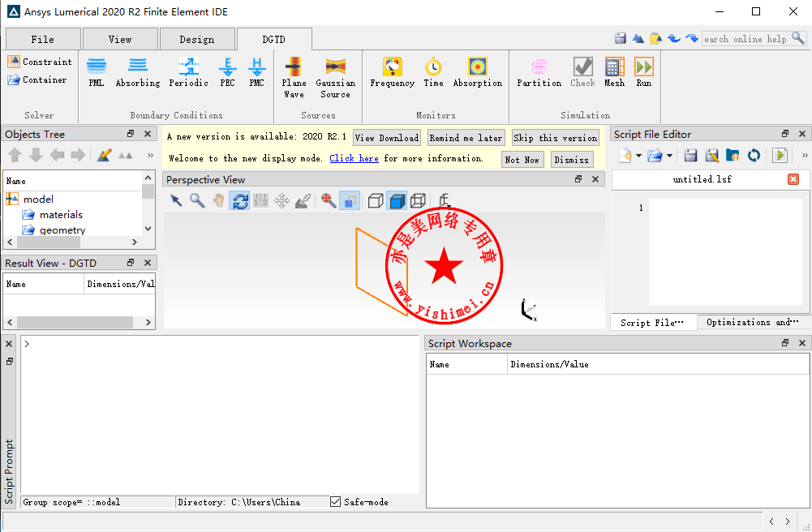Click the save icon in the top-right toolbar
The image size is (812, 532).
point(621,38)
